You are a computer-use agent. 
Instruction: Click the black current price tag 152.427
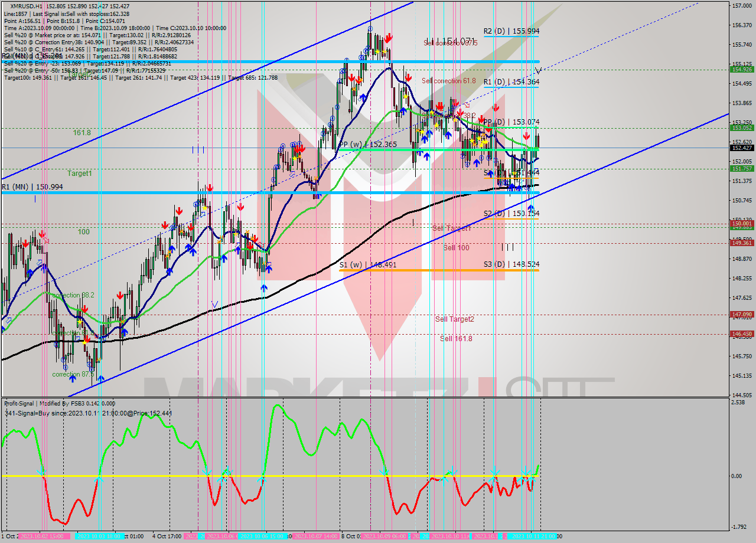coord(741,148)
